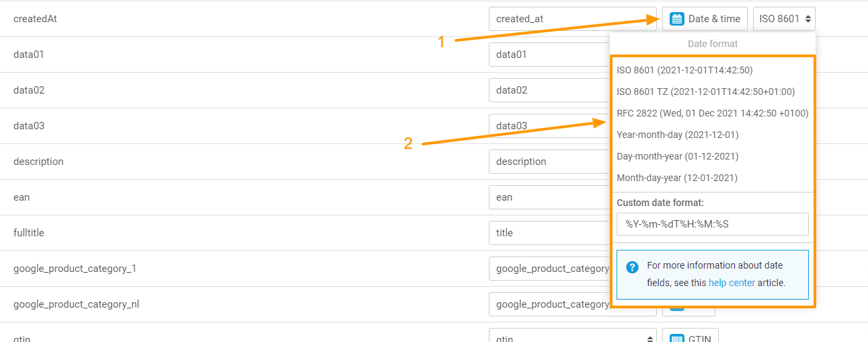Image resolution: width=868 pixels, height=342 pixels.
Task: Open the help center article link
Action: tap(732, 283)
